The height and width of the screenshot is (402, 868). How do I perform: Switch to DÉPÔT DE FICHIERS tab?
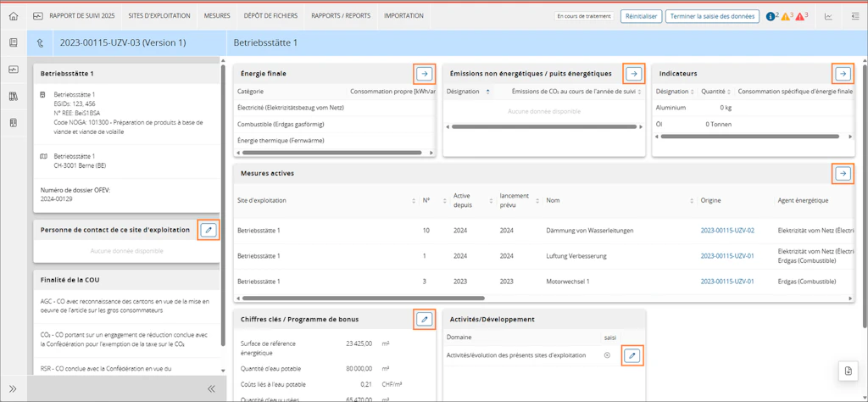270,16
